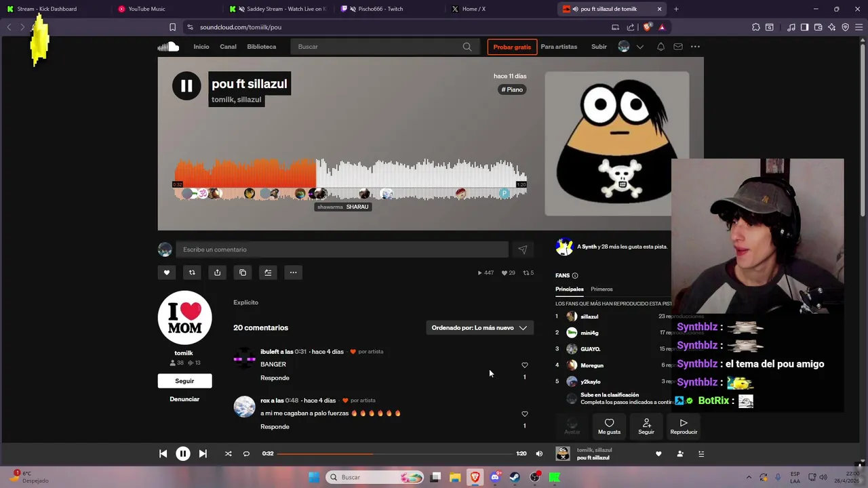Viewport: 868px width, 488px height.
Task: Send the comment with the paper plane icon
Action: (x=522, y=249)
